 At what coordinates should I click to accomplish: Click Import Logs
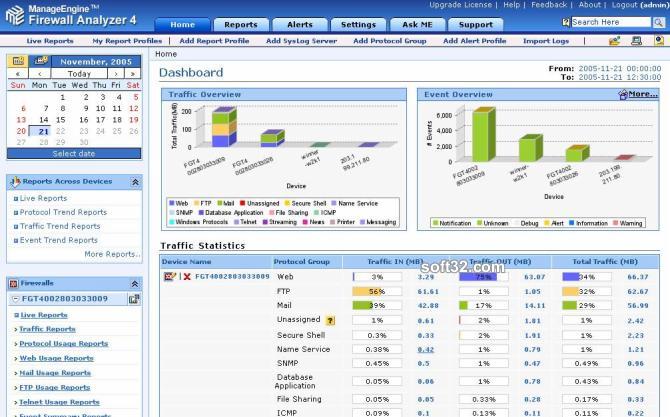pos(546,41)
